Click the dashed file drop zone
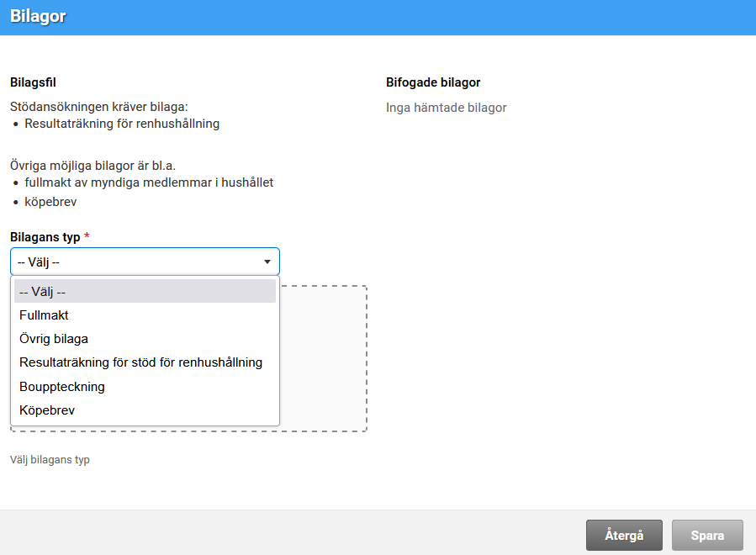 [324, 359]
